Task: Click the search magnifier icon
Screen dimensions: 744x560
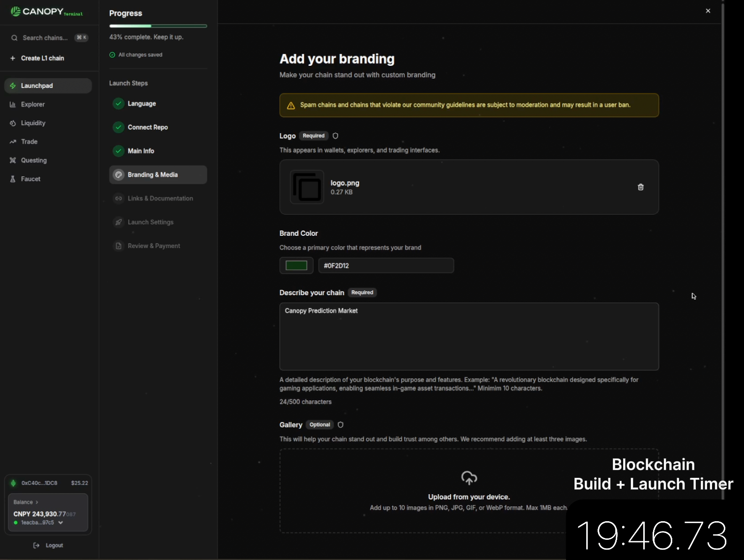Action: point(14,38)
